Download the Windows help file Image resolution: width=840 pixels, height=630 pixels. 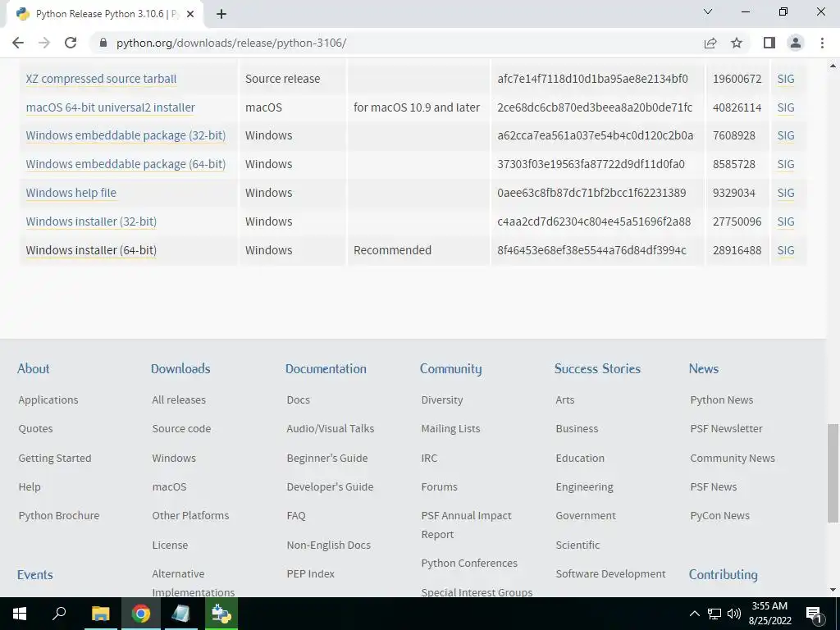click(71, 193)
